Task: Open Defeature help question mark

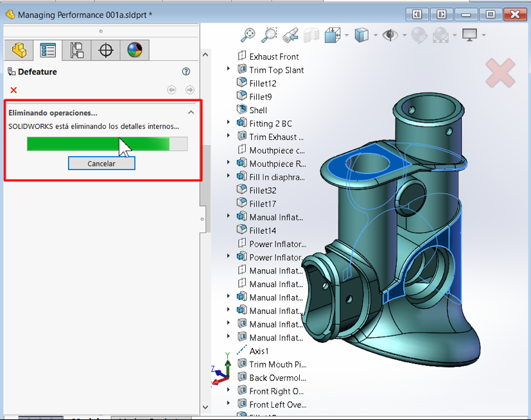Action: 186,72
